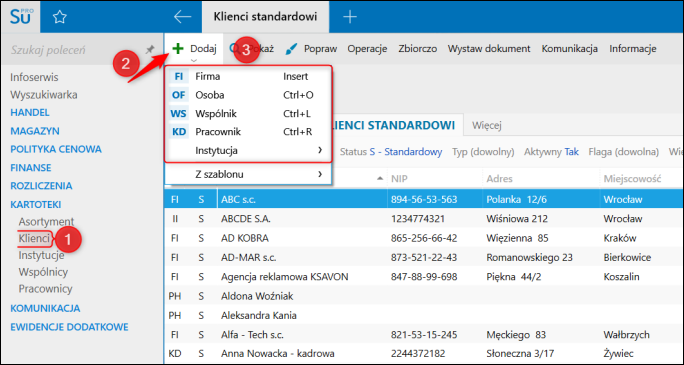Open favorites with the star icon

coord(59,17)
